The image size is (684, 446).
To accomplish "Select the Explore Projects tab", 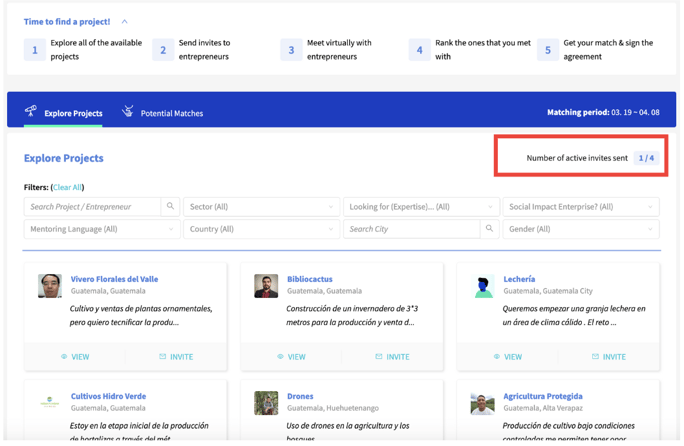I will [73, 114].
